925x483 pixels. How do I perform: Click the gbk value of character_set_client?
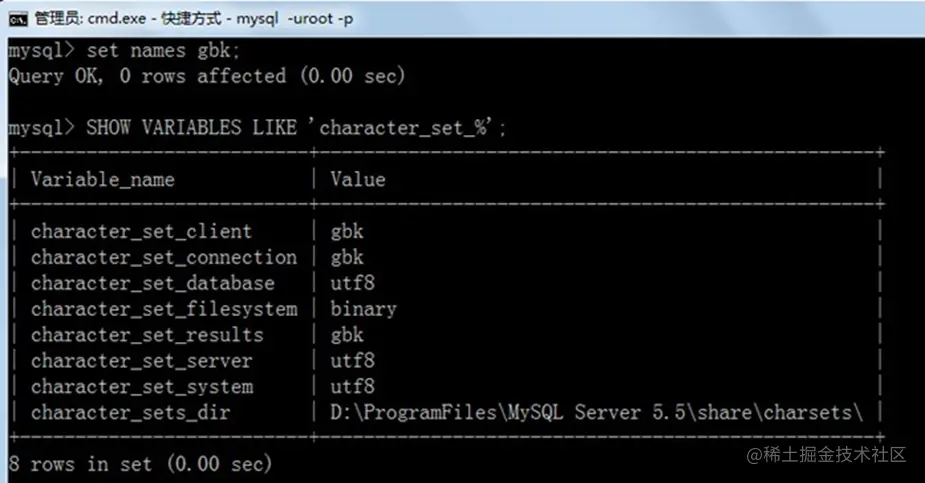point(347,231)
